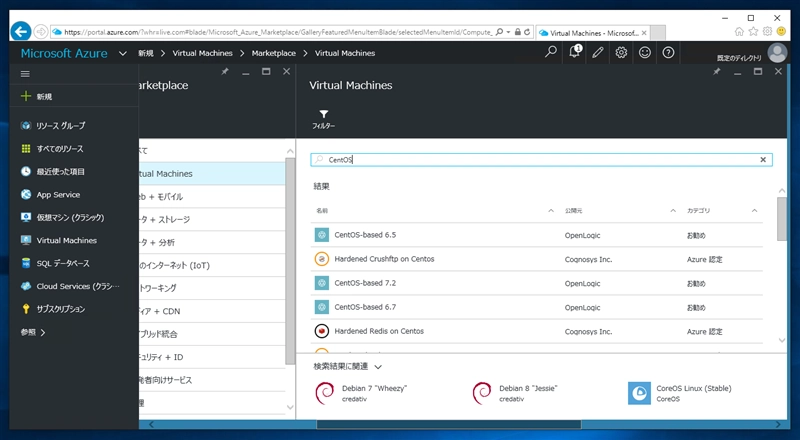This screenshot has width=800, height=440.
Task: Toggle the hamburger menu in sidebar
Action: pos(25,74)
